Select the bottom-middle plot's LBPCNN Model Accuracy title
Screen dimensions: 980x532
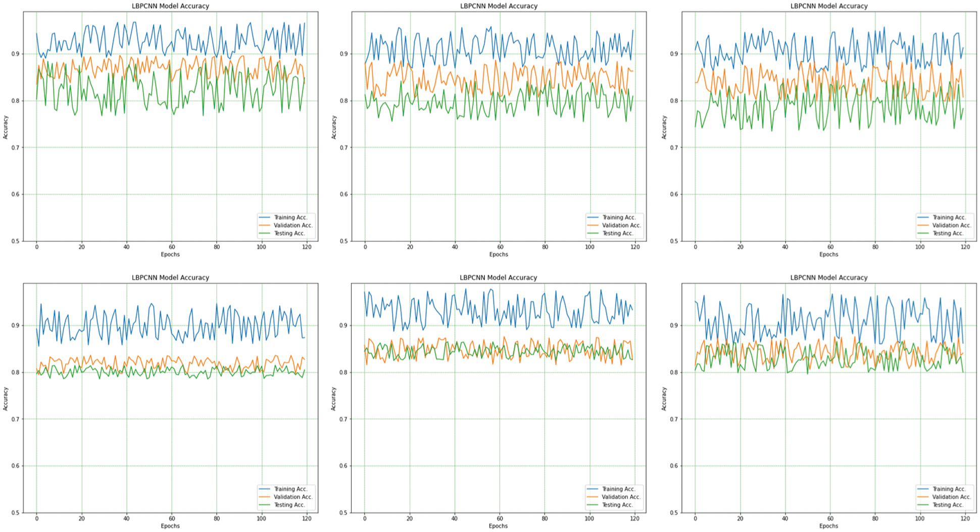[x=498, y=278]
